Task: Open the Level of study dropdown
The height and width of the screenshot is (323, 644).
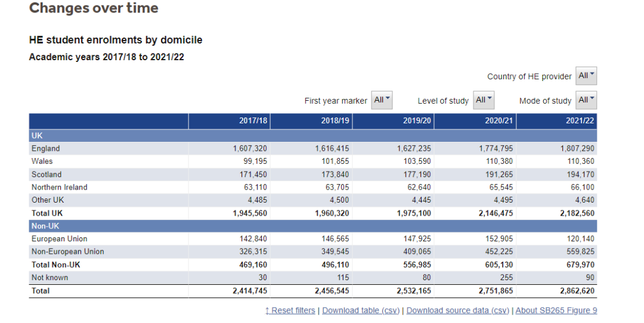Action: [484, 100]
